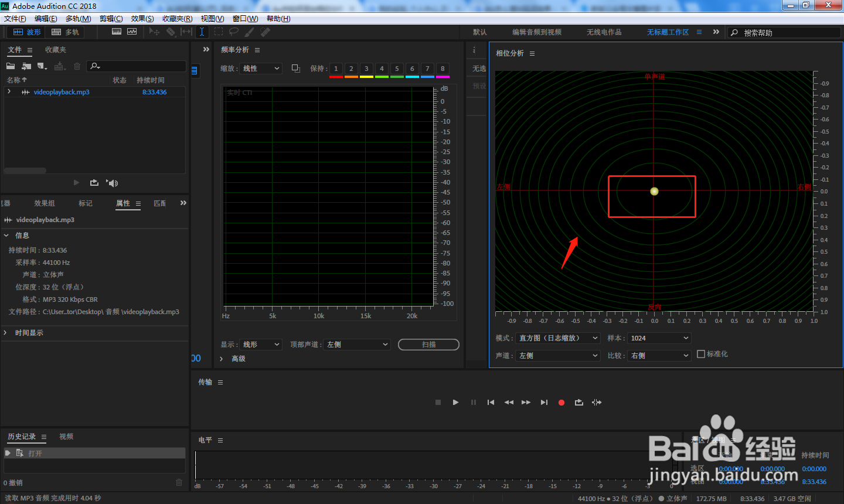
Task: Open the 窗口(W) menu
Action: (245, 19)
